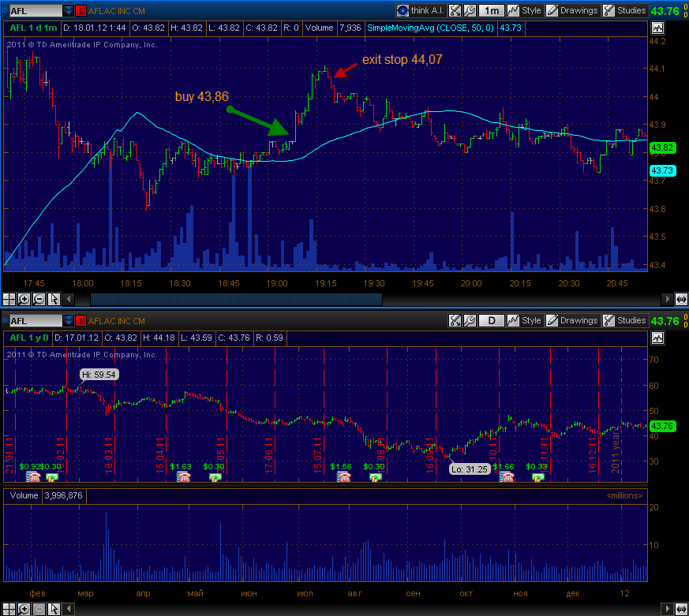Click the zoom in magnifier under the upper chart
Screen dimensions: 689x616
(24, 300)
